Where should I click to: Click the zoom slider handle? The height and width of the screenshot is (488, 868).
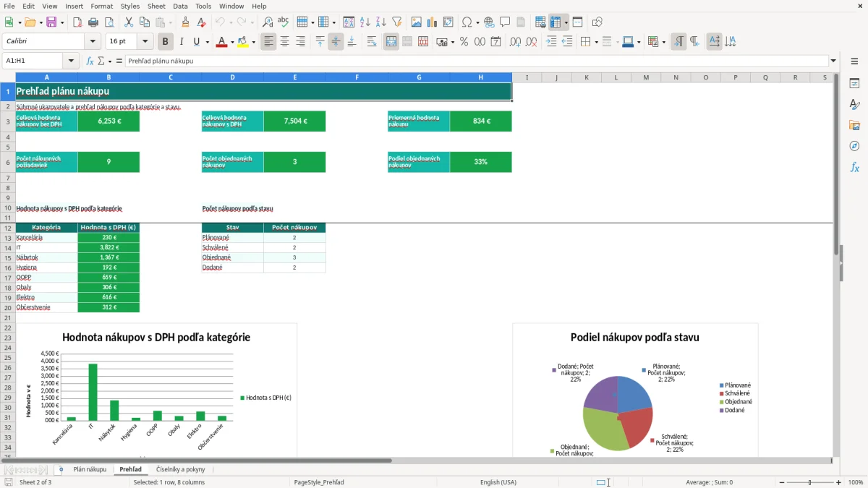[810, 482]
